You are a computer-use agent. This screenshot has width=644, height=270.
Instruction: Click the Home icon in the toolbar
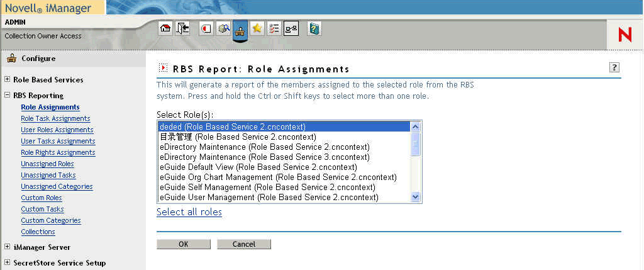coord(165,28)
